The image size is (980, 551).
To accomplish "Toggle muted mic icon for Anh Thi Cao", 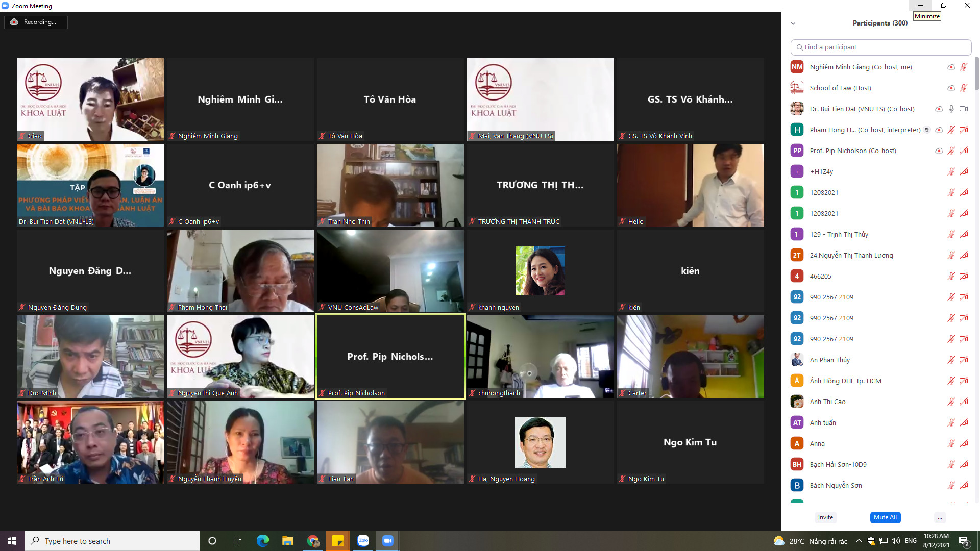I will tap(951, 402).
